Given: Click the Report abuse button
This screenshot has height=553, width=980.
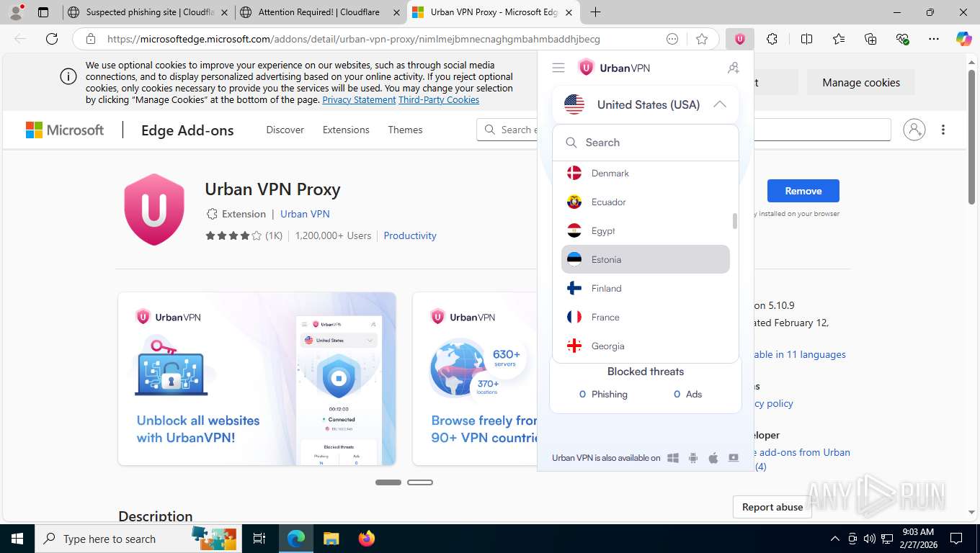Looking at the screenshot, I should pos(772,507).
